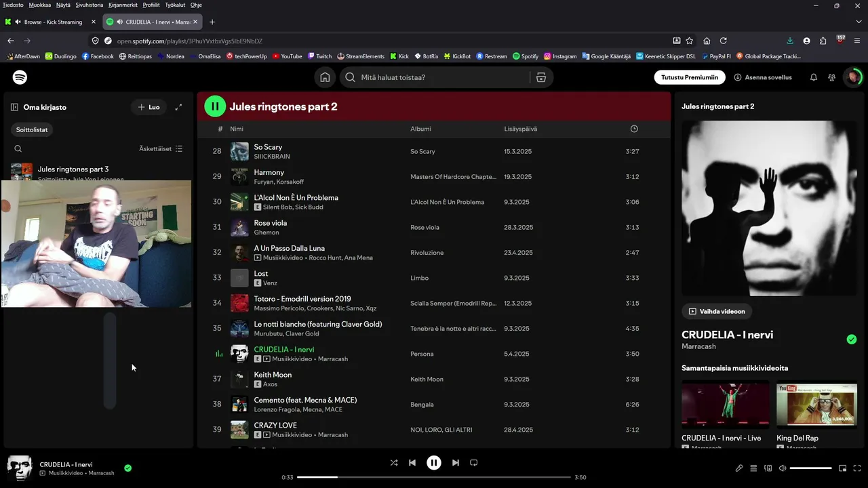
Task: Open notifications bell in Spotify header
Action: (814, 77)
